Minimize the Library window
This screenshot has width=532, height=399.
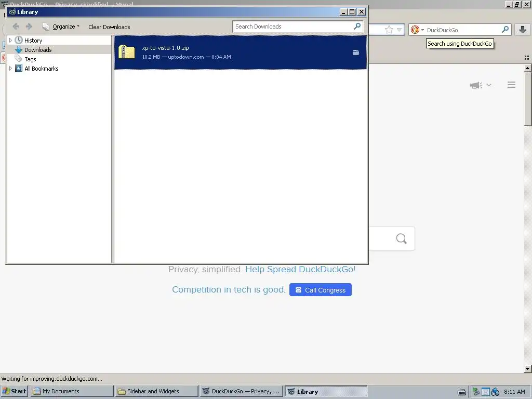(343, 12)
